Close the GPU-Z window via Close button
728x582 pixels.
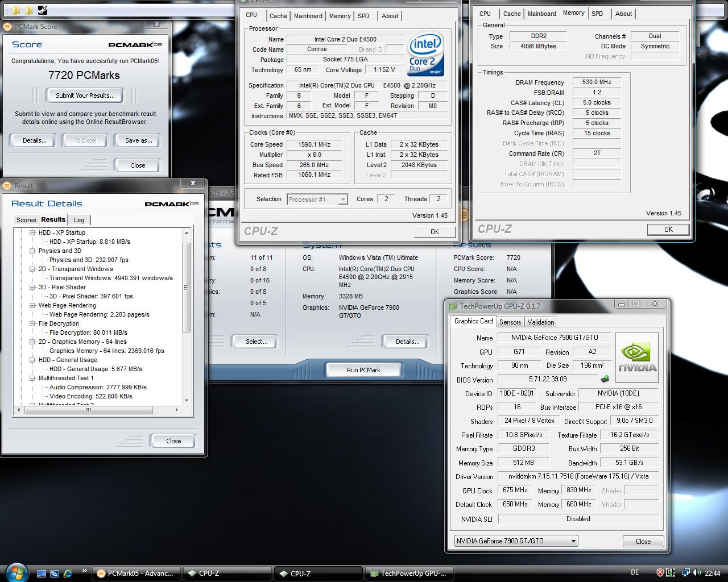point(643,541)
